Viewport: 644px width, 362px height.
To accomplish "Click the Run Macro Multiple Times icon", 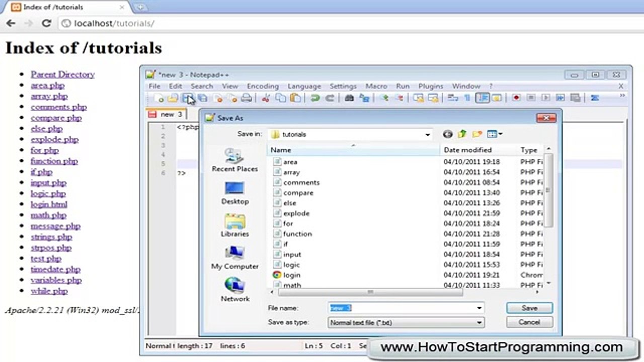I will (x=560, y=98).
